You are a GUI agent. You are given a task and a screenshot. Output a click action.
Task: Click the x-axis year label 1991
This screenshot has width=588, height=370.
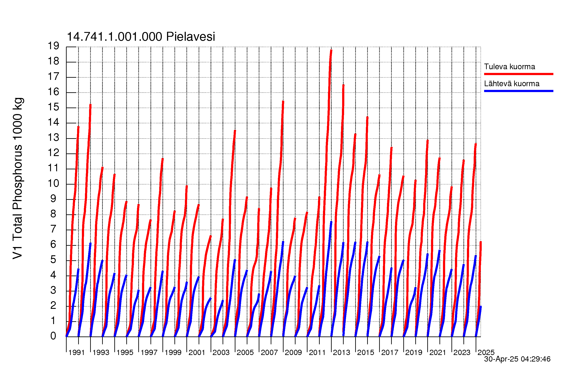click(76, 352)
